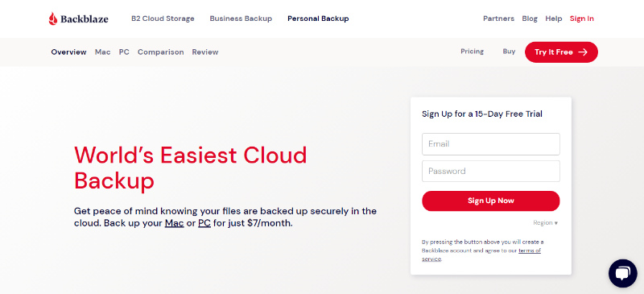644x294 pixels.
Task: Go to the Pricing page
Action: (x=472, y=52)
